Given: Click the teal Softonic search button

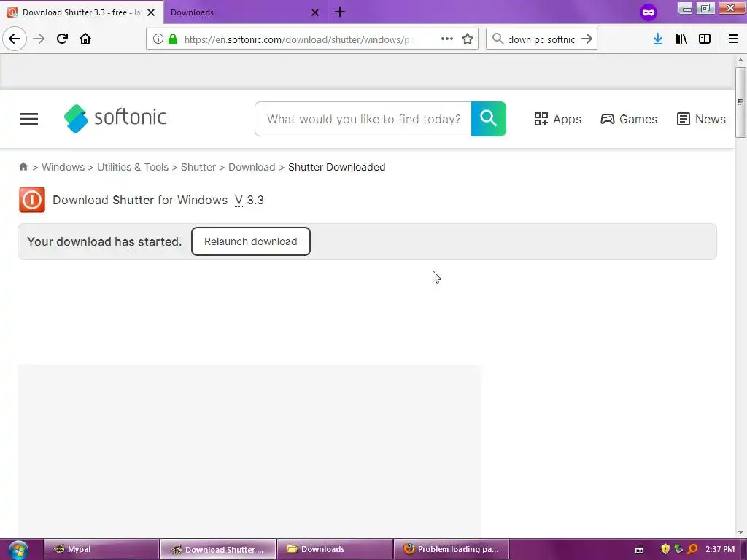Looking at the screenshot, I should (488, 119).
